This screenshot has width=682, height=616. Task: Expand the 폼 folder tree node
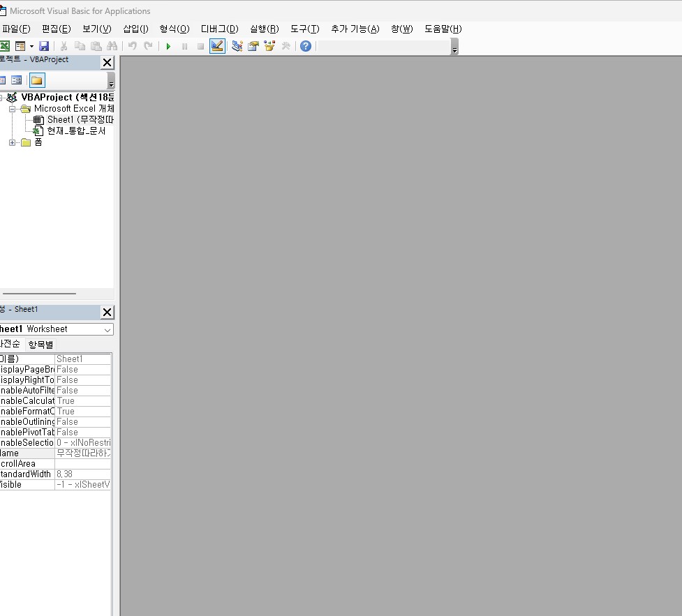(x=13, y=142)
